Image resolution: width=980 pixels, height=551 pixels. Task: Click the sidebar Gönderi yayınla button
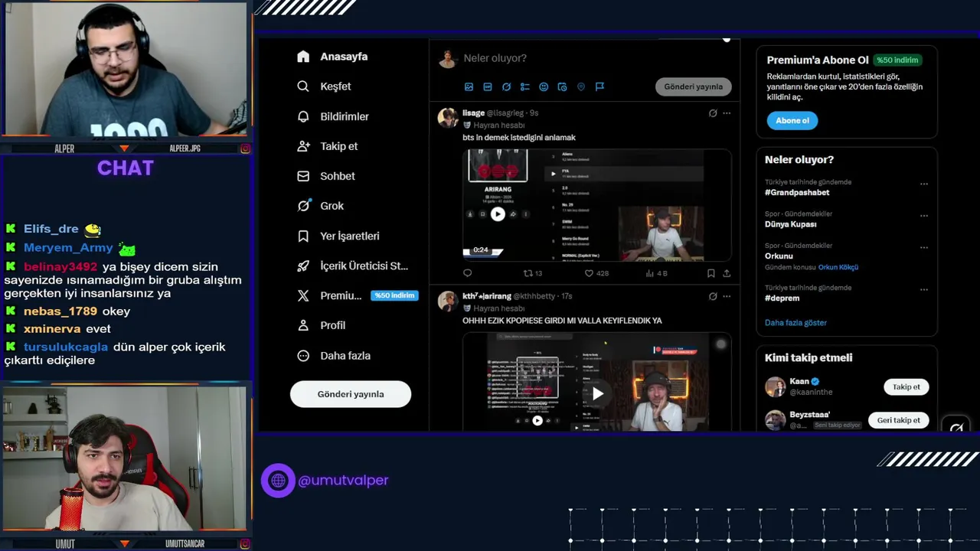tap(351, 394)
